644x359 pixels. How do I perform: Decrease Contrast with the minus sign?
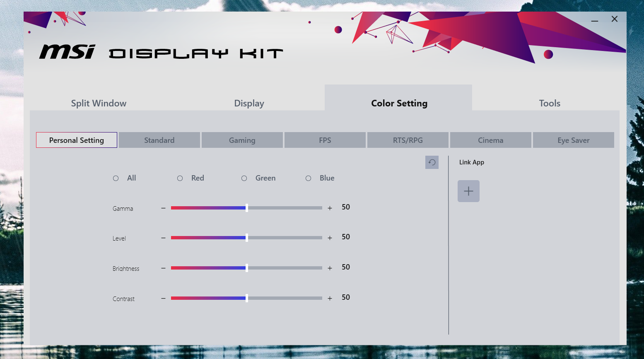[x=163, y=298]
